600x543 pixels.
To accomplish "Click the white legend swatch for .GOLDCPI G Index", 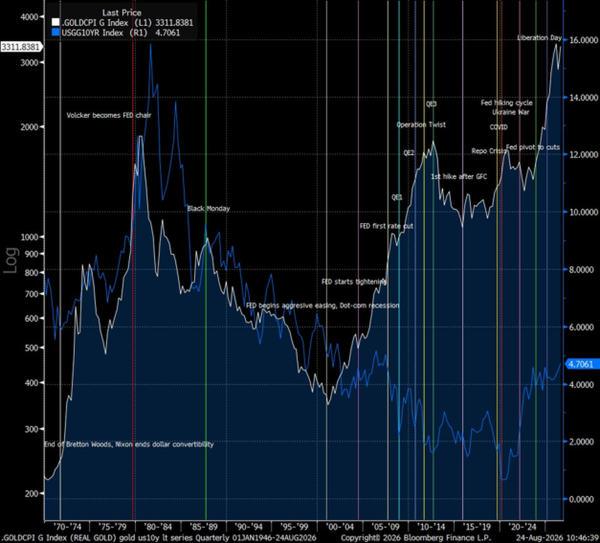I will 56,23.
